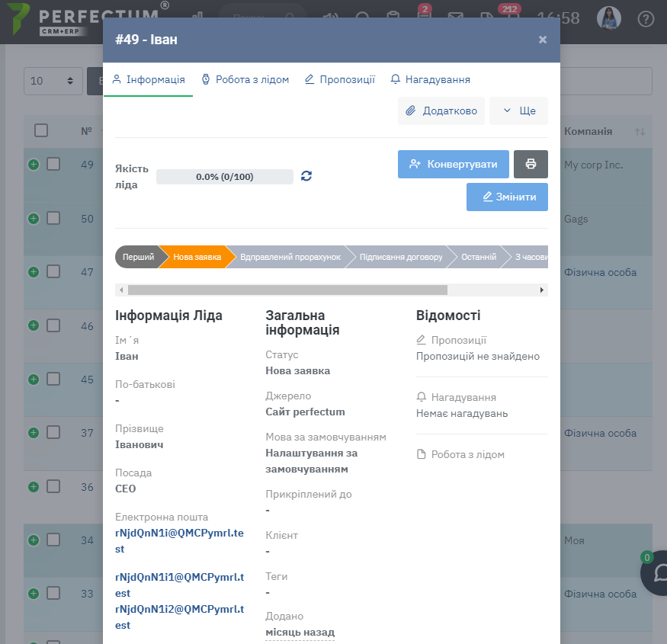The height and width of the screenshot is (644, 667).
Task: Click the refresh lead quality icon
Action: click(306, 176)
